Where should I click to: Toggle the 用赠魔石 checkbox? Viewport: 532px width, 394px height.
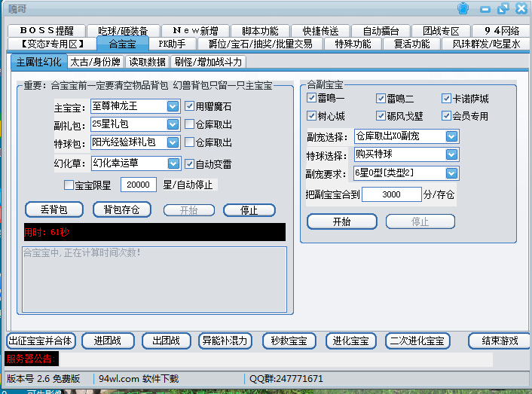pos(190,106)
